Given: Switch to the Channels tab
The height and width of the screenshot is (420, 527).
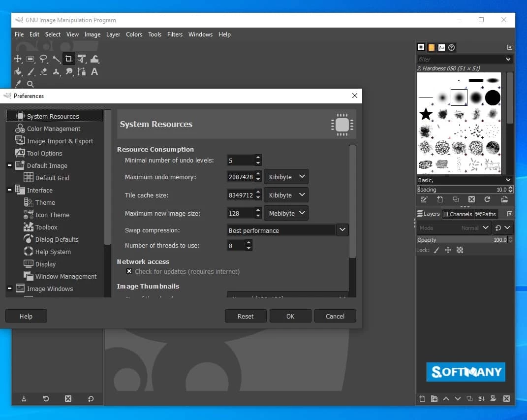Looking at the screenshot, I should tap(457, 214).
